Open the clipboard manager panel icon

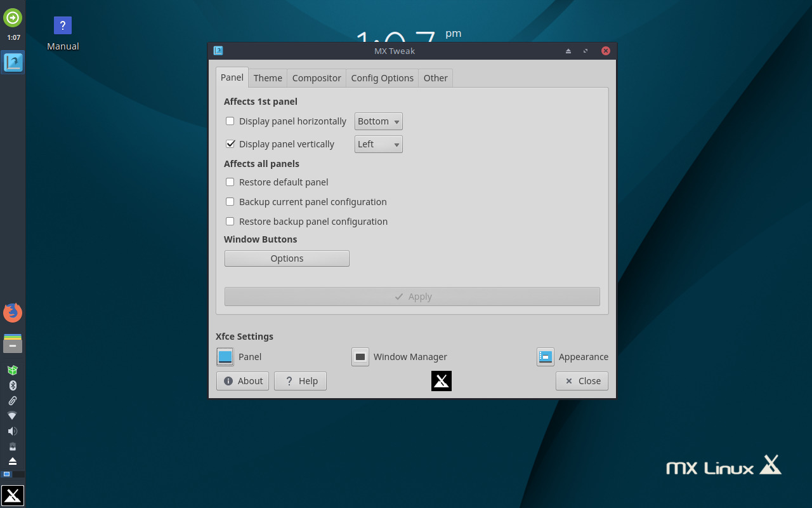click(13, 400)
